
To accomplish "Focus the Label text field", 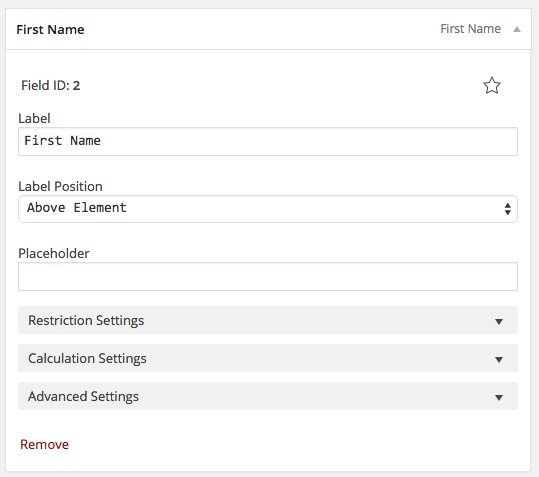I will pos(268,141).
